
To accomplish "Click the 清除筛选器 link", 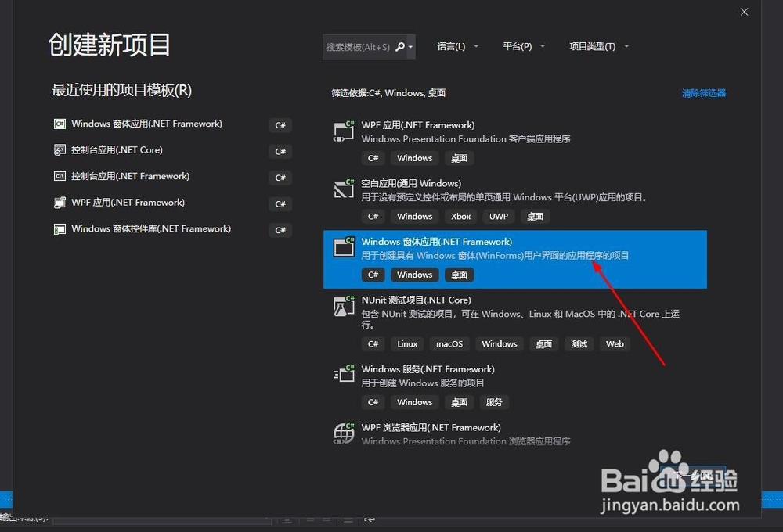I will [x=702, y=92].
